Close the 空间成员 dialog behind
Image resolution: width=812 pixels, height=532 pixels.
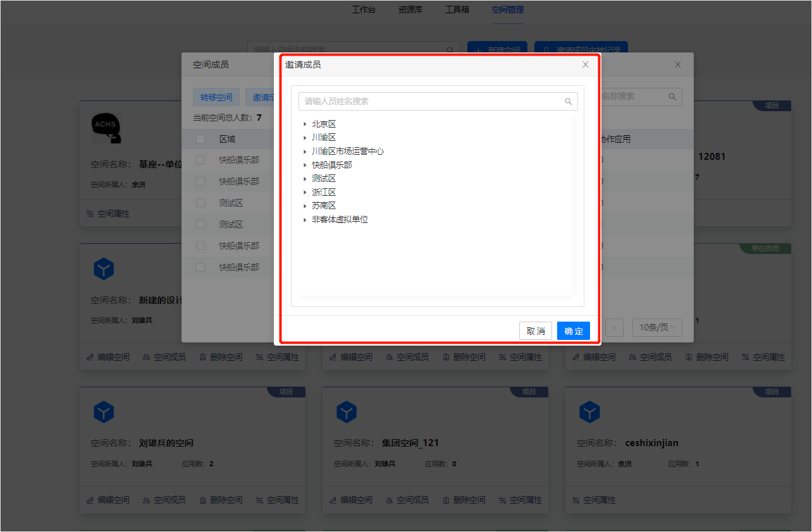click(x=678, y=64)
